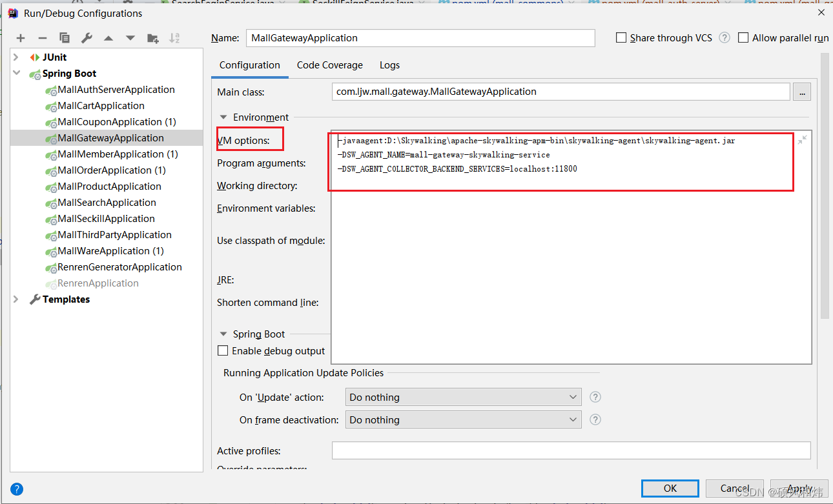Image resolution: width=833 pixels, height=504 pixels.
Task: Collapse the Environment section
Action: click(223, 117)
